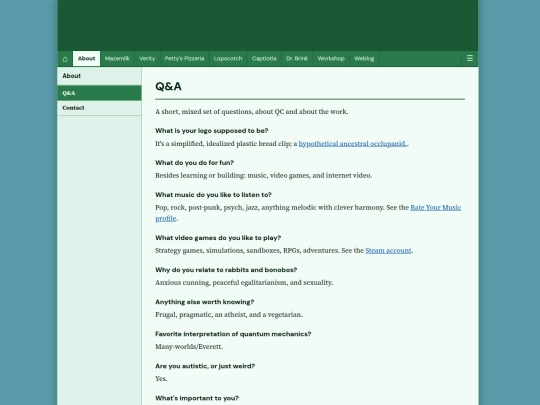Viewport: 540px width, 405px height.
Task: Open the Rate Your Music profile link
Action: pyautogui.click(x=436, y=207)
